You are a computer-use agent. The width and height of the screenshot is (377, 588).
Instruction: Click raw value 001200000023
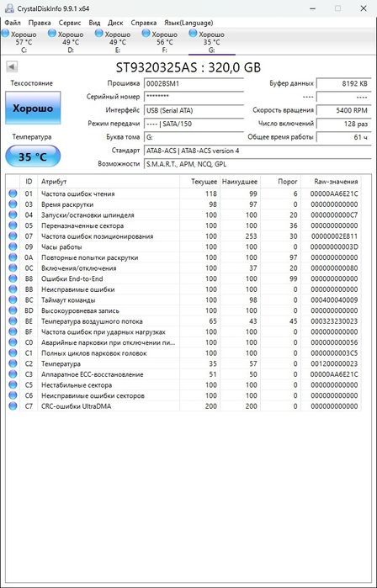click(x=334, y=363)
